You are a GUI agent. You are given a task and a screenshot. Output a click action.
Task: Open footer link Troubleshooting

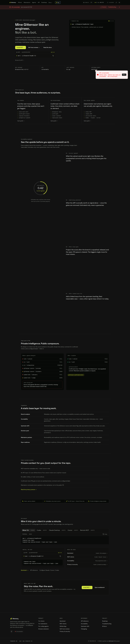(x=107, y=624)
